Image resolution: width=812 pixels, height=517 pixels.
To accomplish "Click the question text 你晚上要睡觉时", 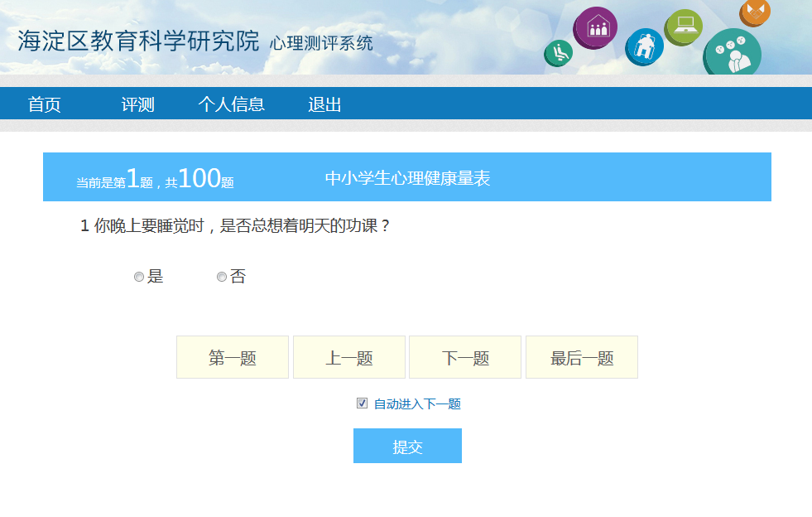I will click(x=150, y=225).
